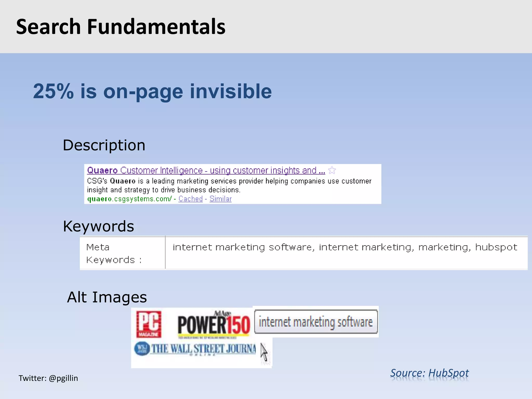This screenshot has width=532, height=399.
Task: Open the Quaero Customer Intelligence result link
Action: [206, 170]
